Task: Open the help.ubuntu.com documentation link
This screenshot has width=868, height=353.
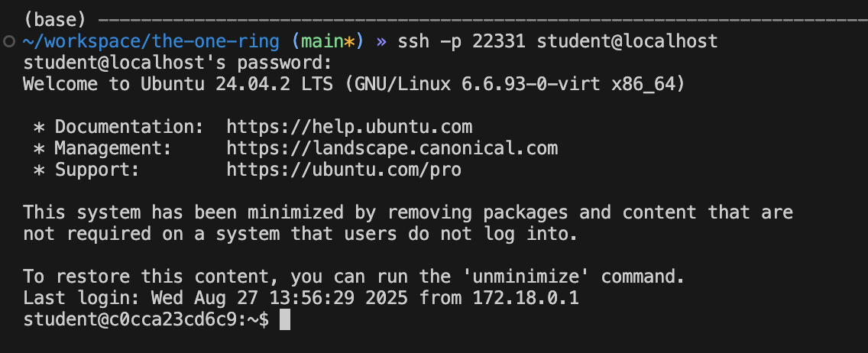Action: pos(349,126)
